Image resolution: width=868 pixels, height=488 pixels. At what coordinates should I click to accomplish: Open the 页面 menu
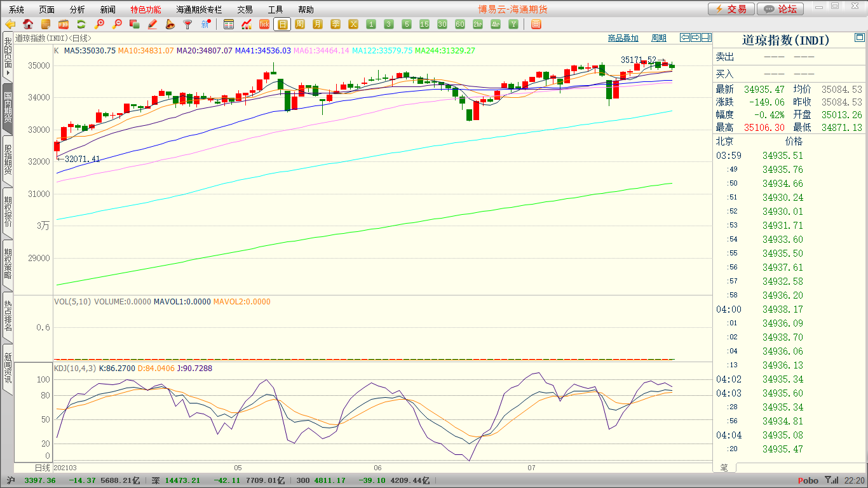[x=47, y=10]
